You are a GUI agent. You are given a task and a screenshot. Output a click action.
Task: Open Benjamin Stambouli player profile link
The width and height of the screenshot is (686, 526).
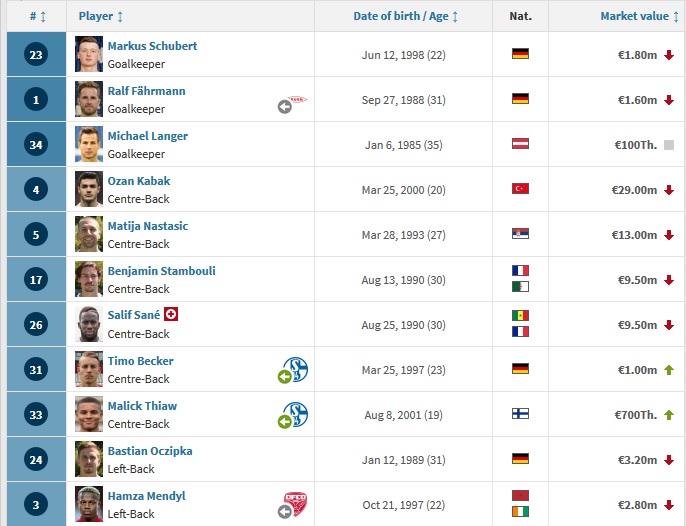[x=160, y=271]
